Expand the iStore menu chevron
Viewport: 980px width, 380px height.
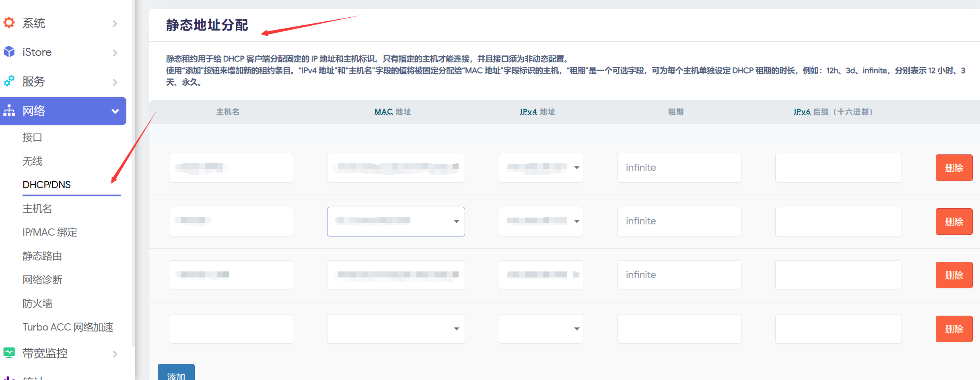[115, 53]
